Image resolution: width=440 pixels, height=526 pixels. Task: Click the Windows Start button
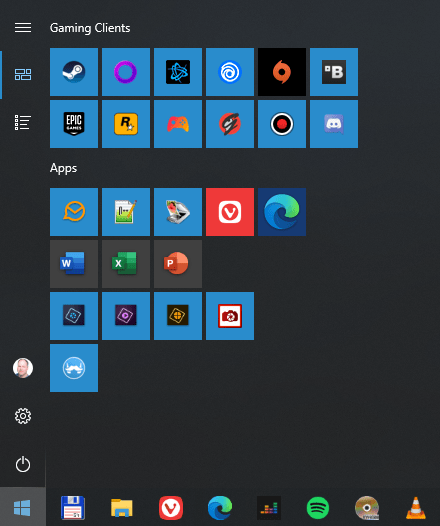22,507
